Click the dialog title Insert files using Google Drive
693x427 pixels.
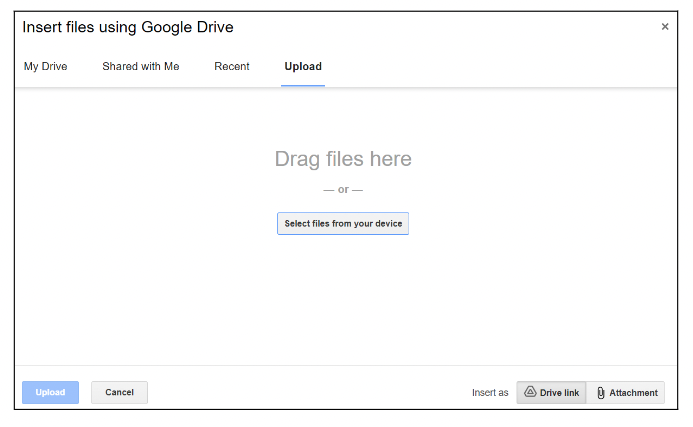tap(128, 27)
